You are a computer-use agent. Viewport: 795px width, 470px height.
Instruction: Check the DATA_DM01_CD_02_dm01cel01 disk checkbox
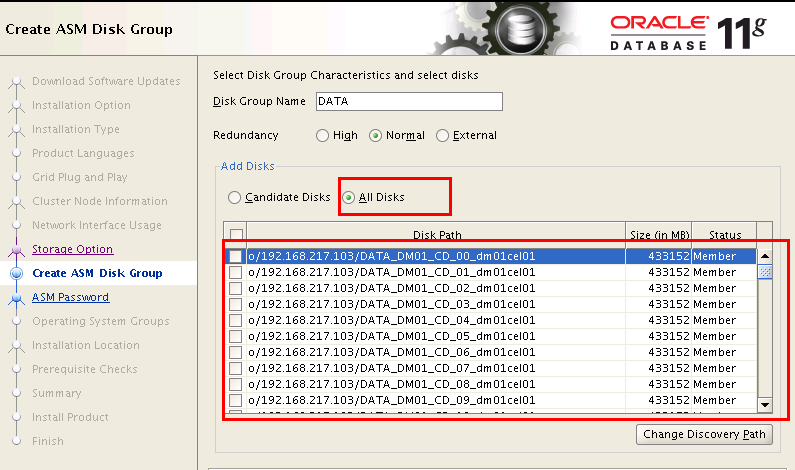[x=235, y=288]
